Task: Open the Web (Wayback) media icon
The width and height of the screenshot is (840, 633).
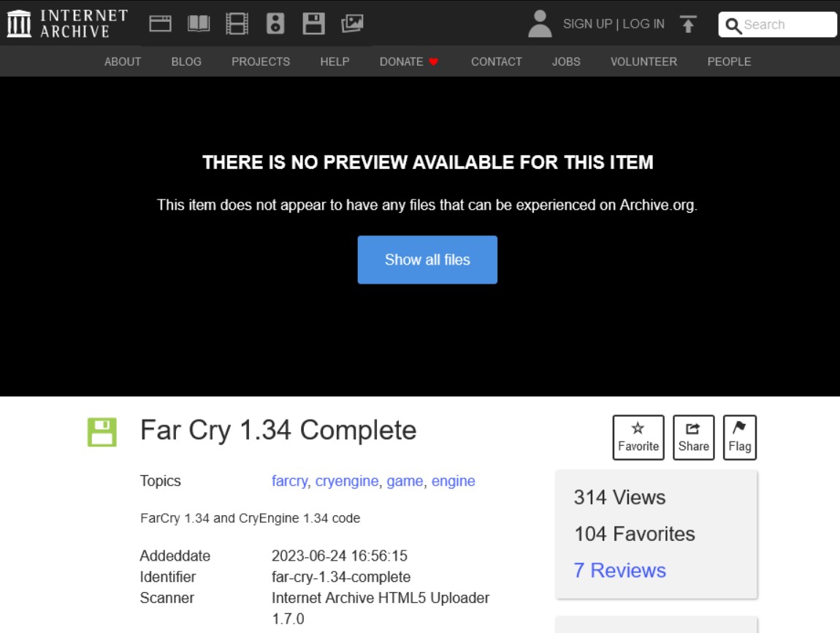Action: 160,23
